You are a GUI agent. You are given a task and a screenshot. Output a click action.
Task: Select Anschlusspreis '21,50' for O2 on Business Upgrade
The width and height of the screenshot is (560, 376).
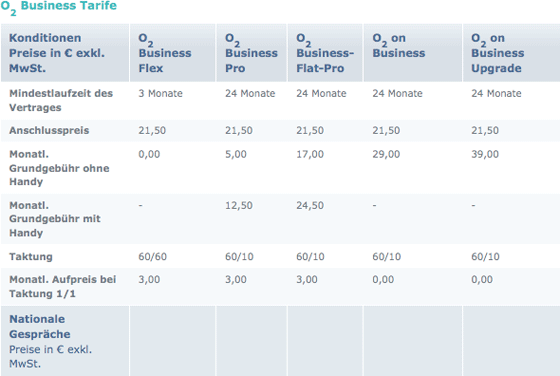485,130
